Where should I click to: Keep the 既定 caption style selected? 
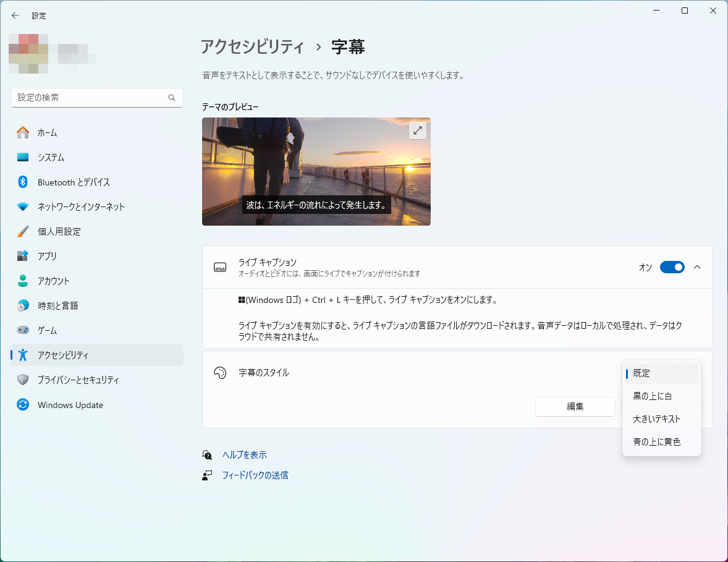(x=641, y=373)
